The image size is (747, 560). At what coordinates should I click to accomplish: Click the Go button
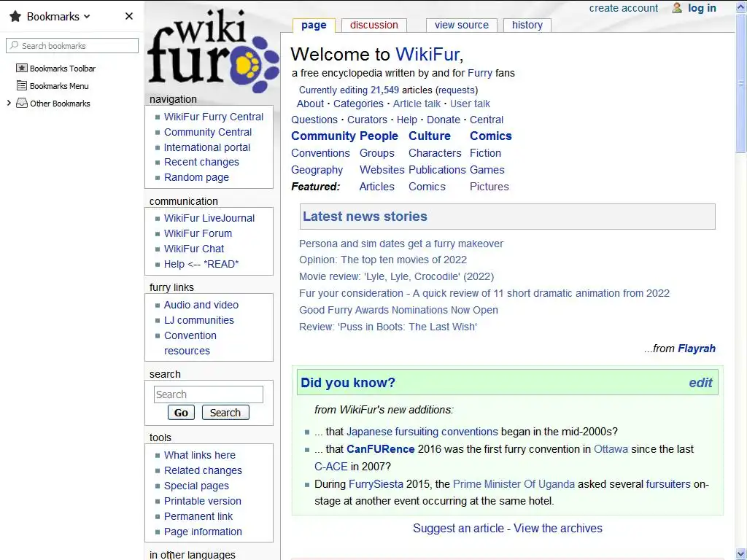(181, 413)
